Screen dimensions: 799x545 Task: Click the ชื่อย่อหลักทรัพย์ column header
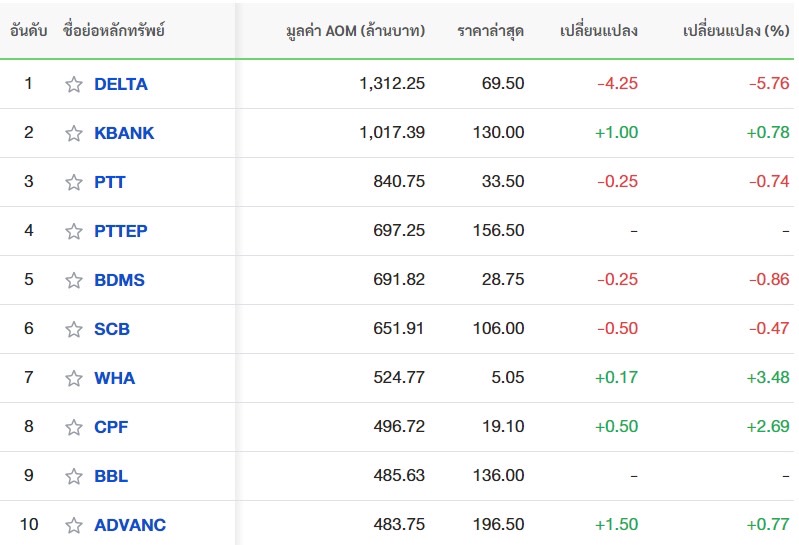pyautogui.click(x=113, y=31)
